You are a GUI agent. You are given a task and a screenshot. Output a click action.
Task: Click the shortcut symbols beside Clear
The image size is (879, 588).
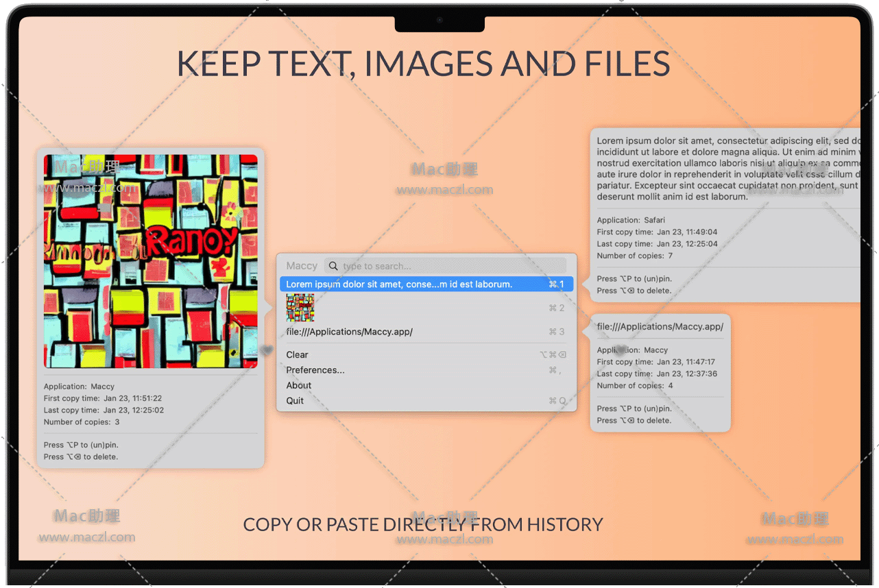(553, 354)
